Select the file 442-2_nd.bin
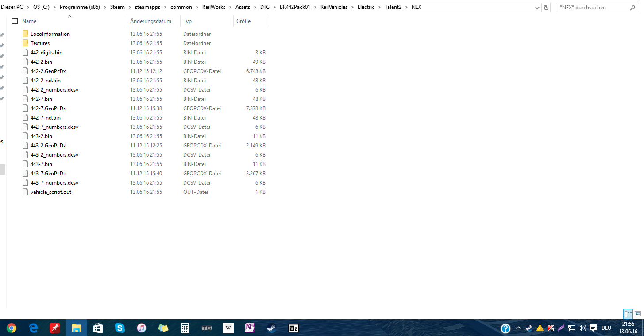The width and height of the screenshot is (644, 336). (x=46, y=81)
